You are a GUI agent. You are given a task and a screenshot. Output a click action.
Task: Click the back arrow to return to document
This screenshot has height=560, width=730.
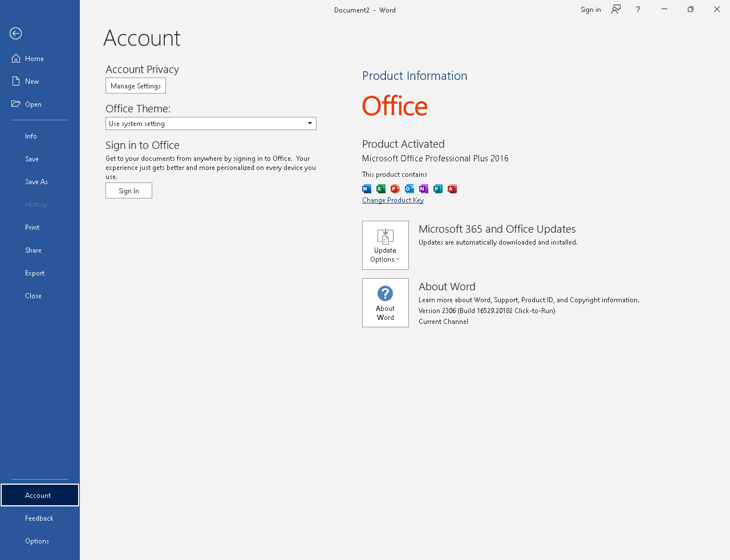(16, 34)
